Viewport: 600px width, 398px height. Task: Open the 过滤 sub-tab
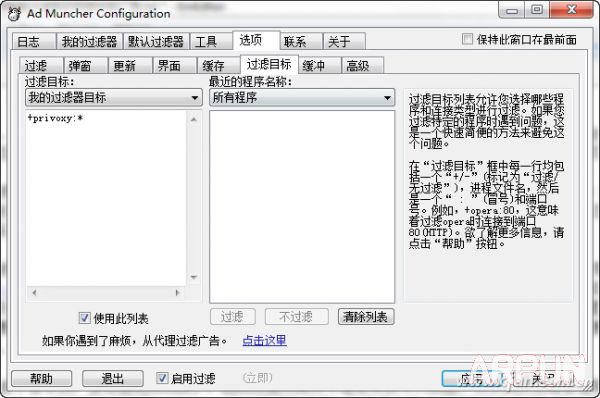(x=41, y=65)
